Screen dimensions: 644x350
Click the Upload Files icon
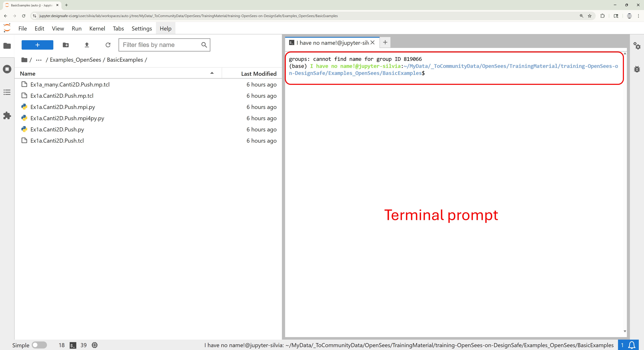[x=87, y=45]
